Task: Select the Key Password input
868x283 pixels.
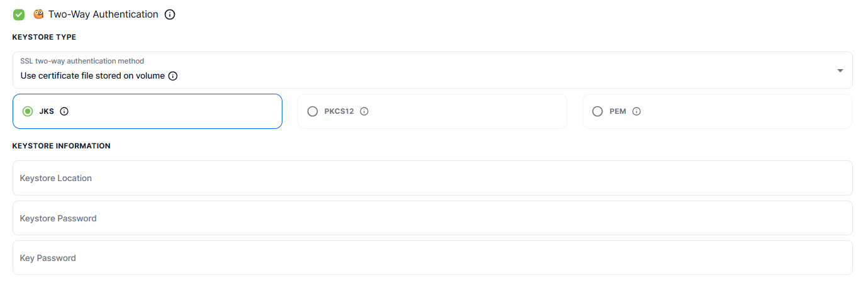Action: (x=432, y=258)
